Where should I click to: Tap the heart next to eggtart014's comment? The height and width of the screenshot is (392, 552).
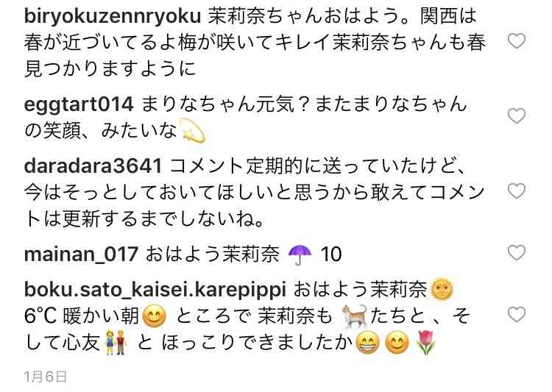tap(517, 116)
